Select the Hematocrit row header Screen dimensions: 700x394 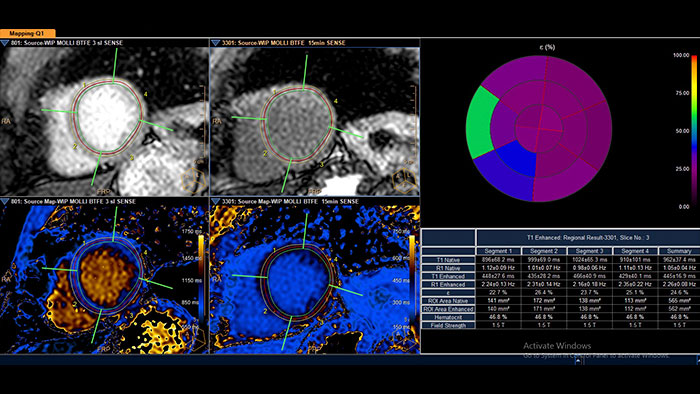(448, 317)
